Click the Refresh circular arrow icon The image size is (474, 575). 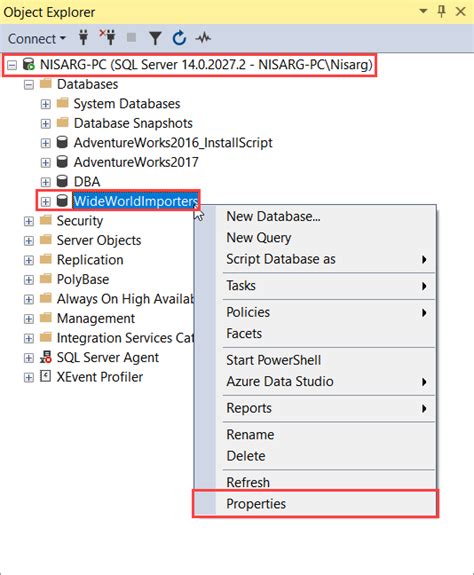click(179, 38)
